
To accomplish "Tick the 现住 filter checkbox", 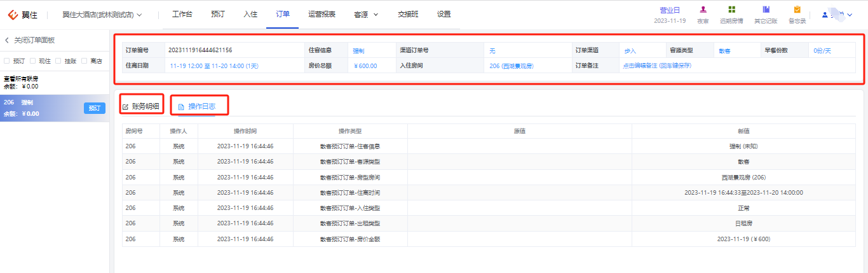I will pyautogui.click(x=33, y=61).
